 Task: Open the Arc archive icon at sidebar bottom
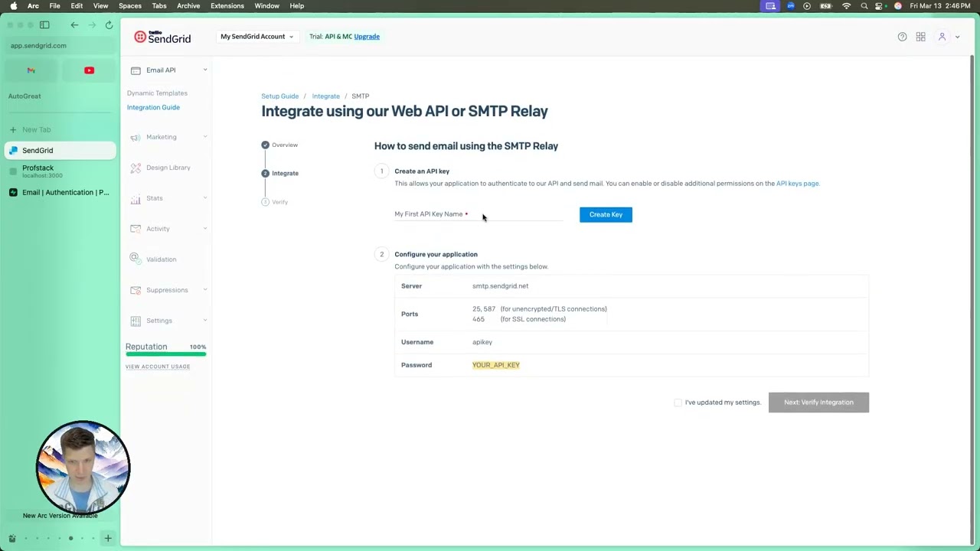11,539
